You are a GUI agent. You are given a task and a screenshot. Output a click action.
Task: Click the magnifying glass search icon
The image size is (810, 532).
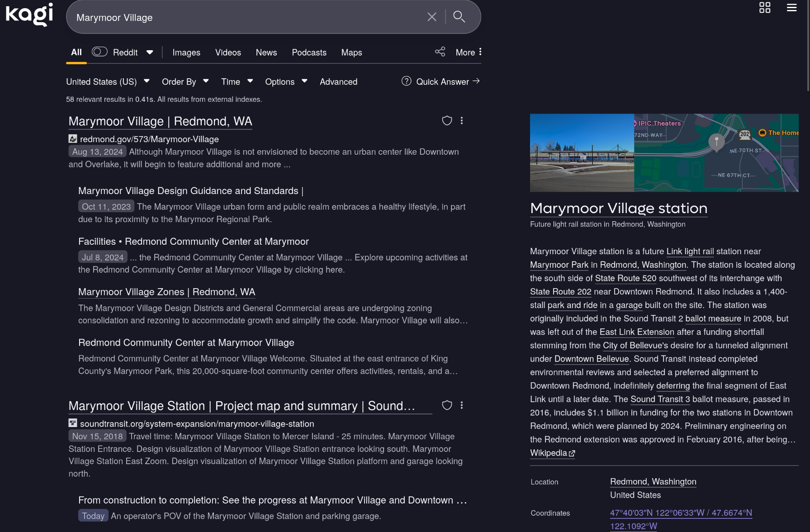point(459,17)
